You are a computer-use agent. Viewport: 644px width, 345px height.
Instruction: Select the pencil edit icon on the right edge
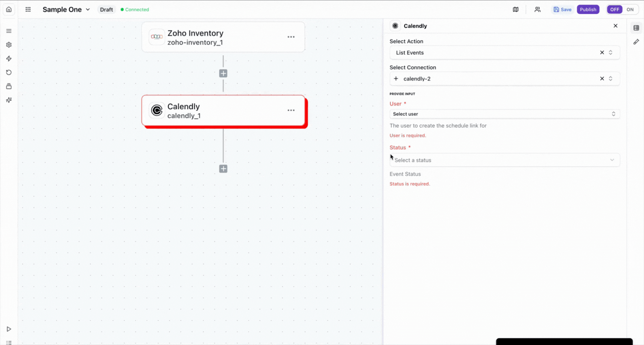(x=636, y=41)
